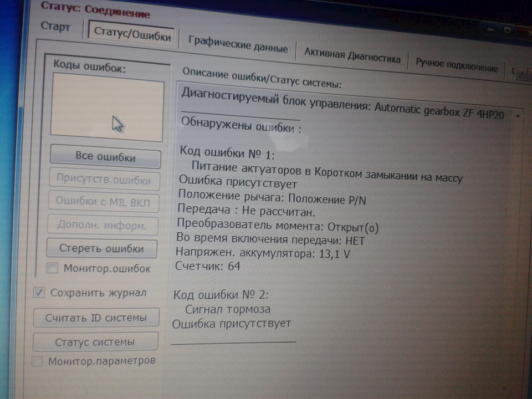Open the Активная Диагностика tab
The width and height of the screenshot is (532, 399).
(352, 55)
